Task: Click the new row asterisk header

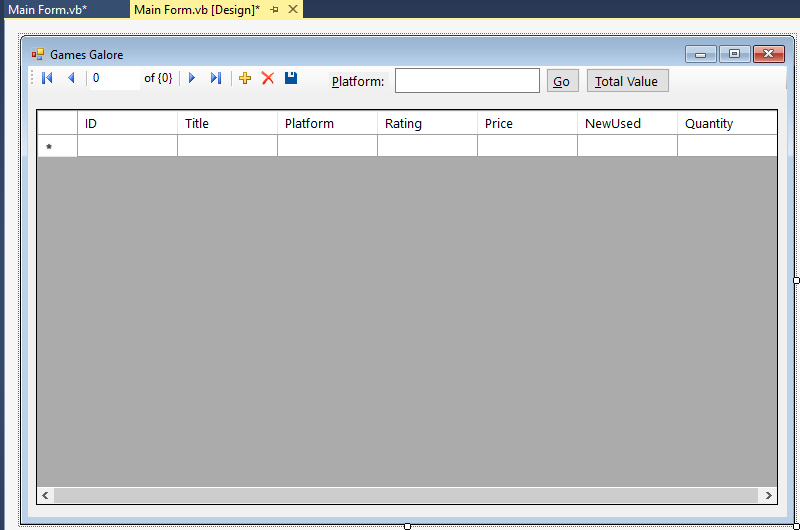Action: pos(57,146)
